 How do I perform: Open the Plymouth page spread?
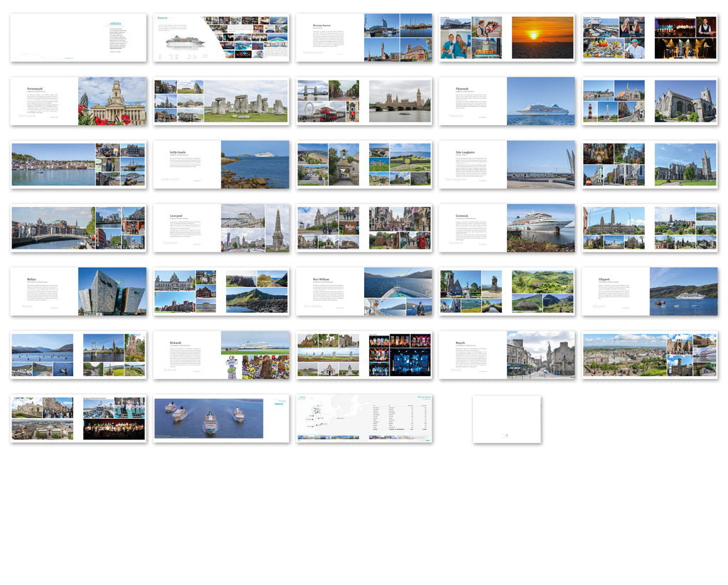click(507, 101)
